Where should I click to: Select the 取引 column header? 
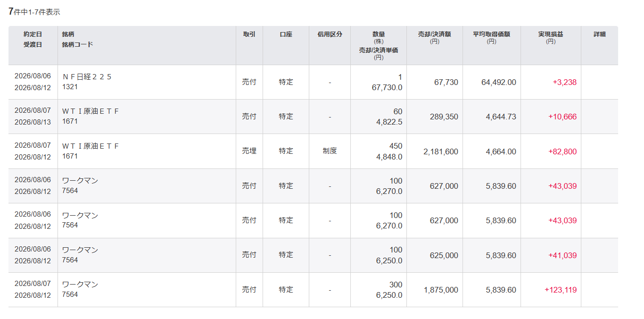pos(249,34)
